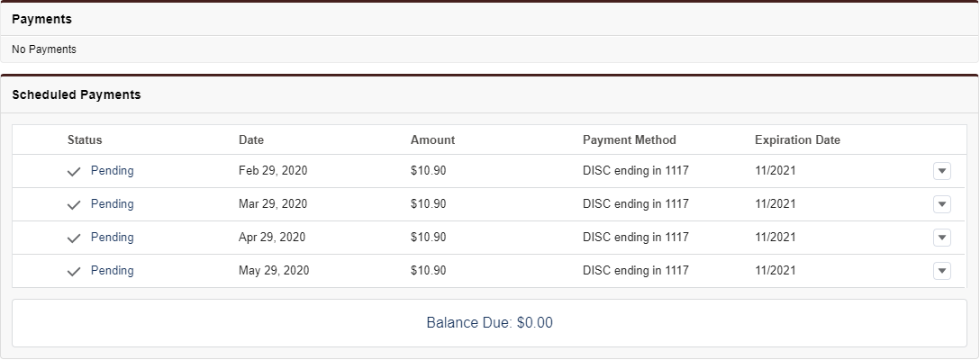Click the checkmark icon beside Feb 29 payment
Screen dimensions: 980x360
(74, 172)
